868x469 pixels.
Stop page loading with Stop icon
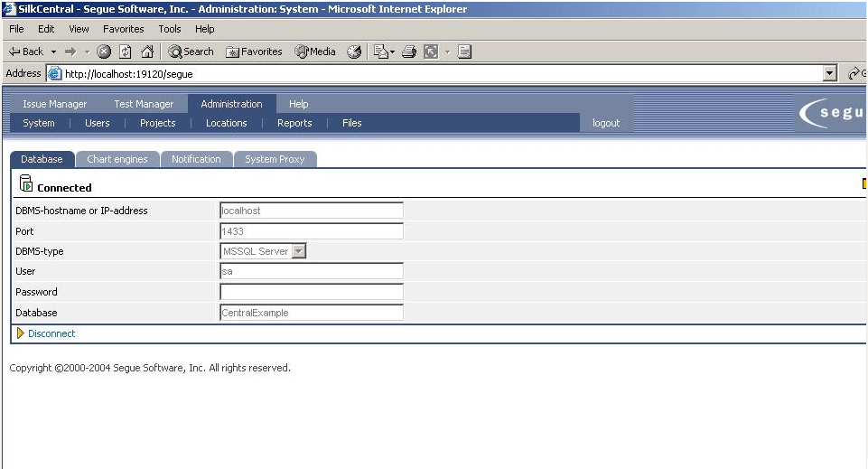[104, 52]
